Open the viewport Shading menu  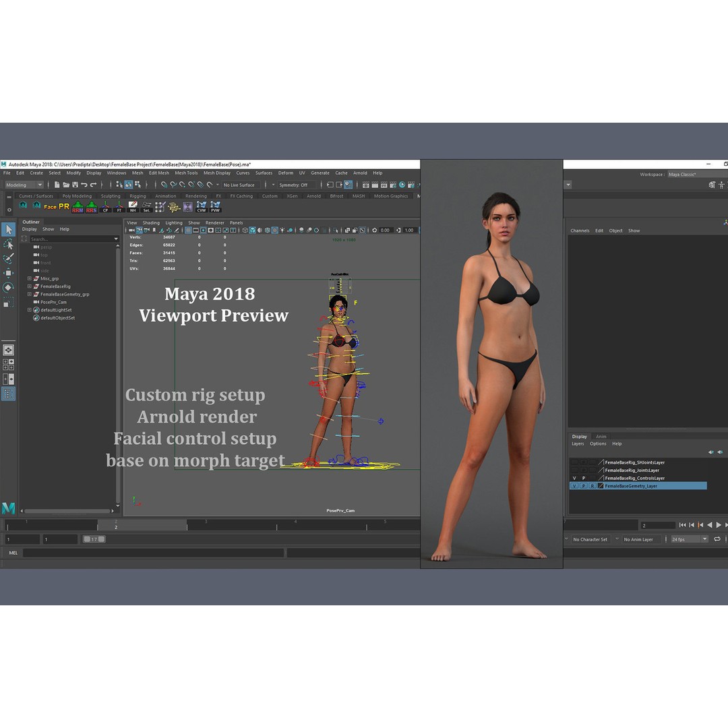pyautogui.click(x=151, y=223)
